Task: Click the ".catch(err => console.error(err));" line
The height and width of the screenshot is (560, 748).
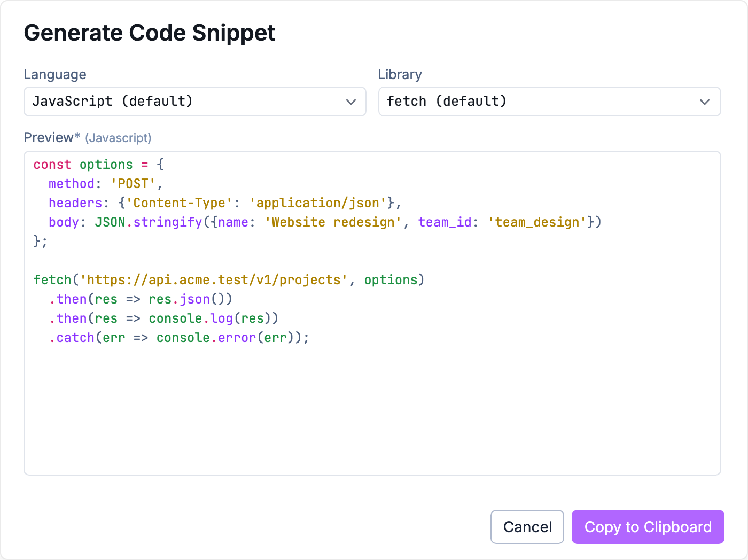Action: click(x=180, y=338)
